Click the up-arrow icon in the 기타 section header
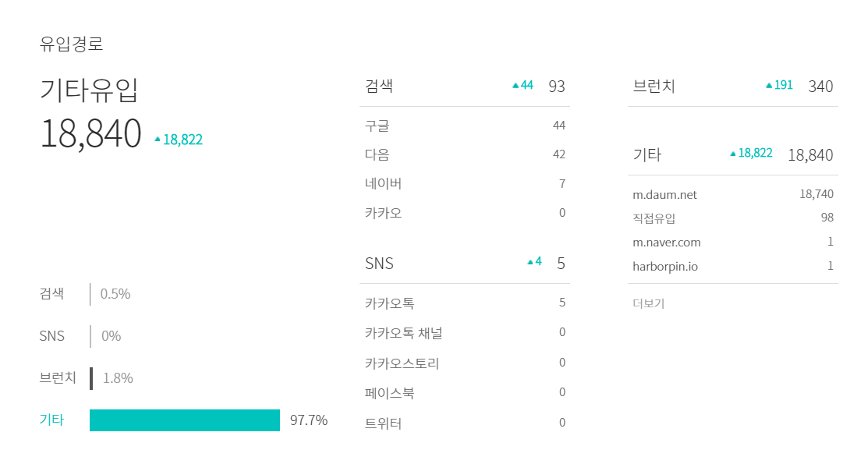868x464 pixels. [x=733, y=154]
